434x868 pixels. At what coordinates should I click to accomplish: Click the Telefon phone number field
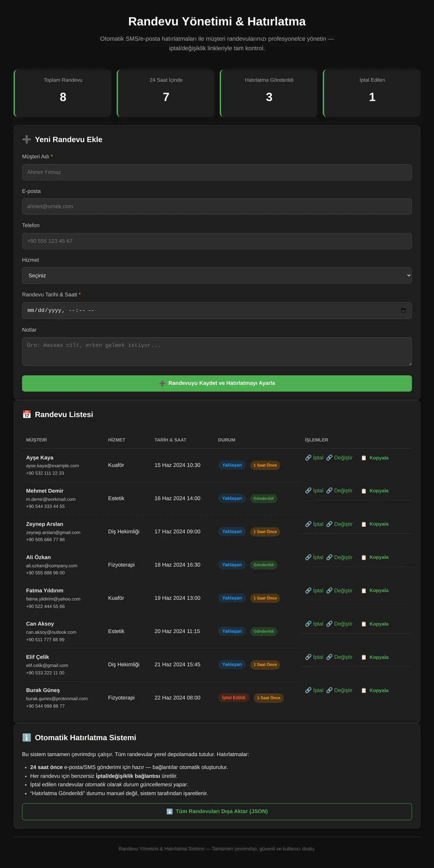click(217, 241)
